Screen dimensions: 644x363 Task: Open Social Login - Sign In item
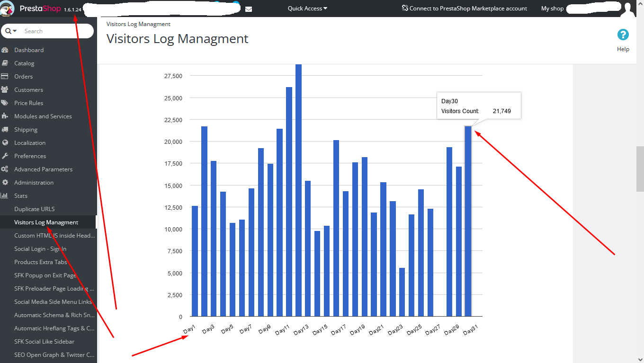pyautogui.click(x=40, y=249)
